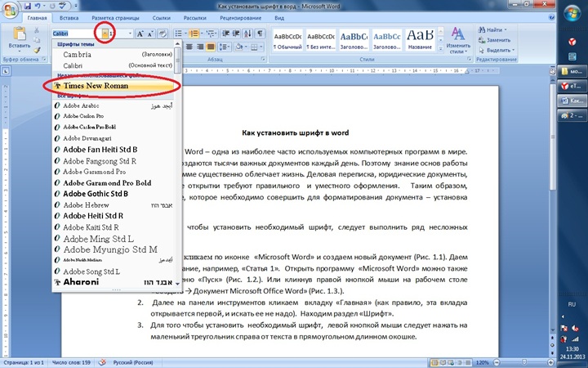Image resolution: width=588 pixels, height=368 pixels.
Task: Open Paragraph dialog launcher in Абзац group
Action: [263, 60]
